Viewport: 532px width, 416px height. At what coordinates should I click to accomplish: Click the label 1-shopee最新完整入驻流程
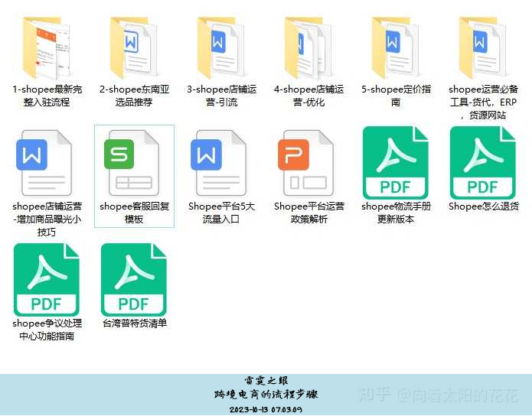[47, 96]
